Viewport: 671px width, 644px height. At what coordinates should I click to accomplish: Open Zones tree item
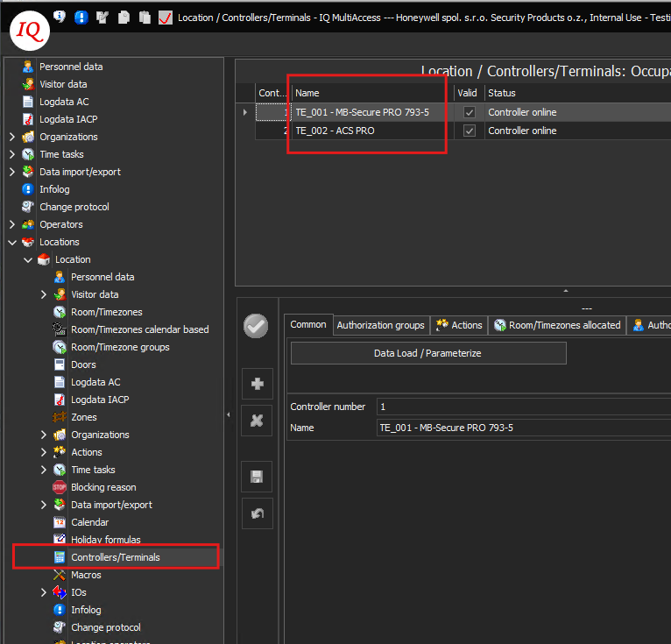click(x=84, y=417)
